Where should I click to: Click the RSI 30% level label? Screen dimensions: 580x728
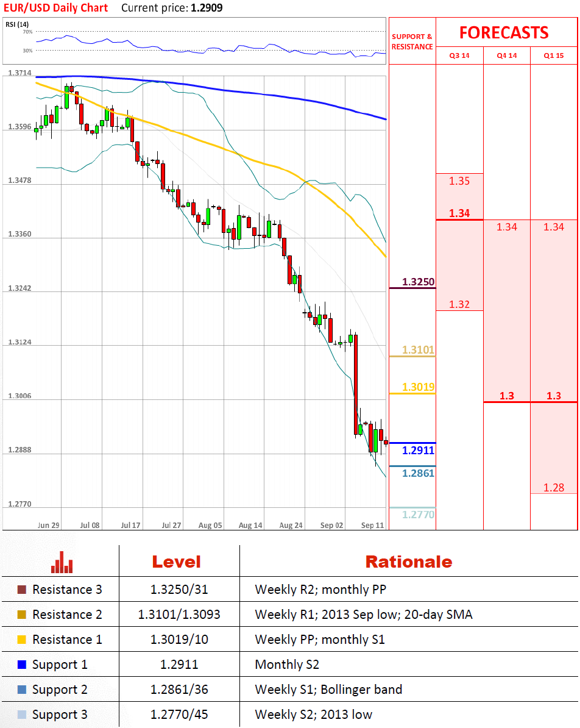pos(28,50)
